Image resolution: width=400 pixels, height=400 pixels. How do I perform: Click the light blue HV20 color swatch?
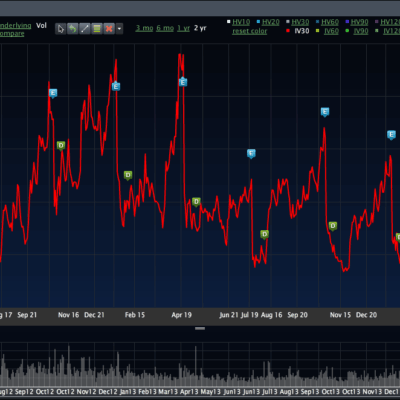pos(258,22)
